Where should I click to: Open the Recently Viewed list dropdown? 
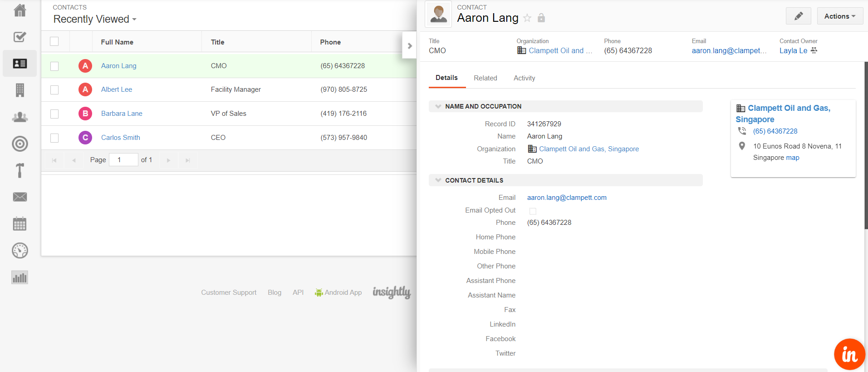pyautogui.click(x=95, y=19)
